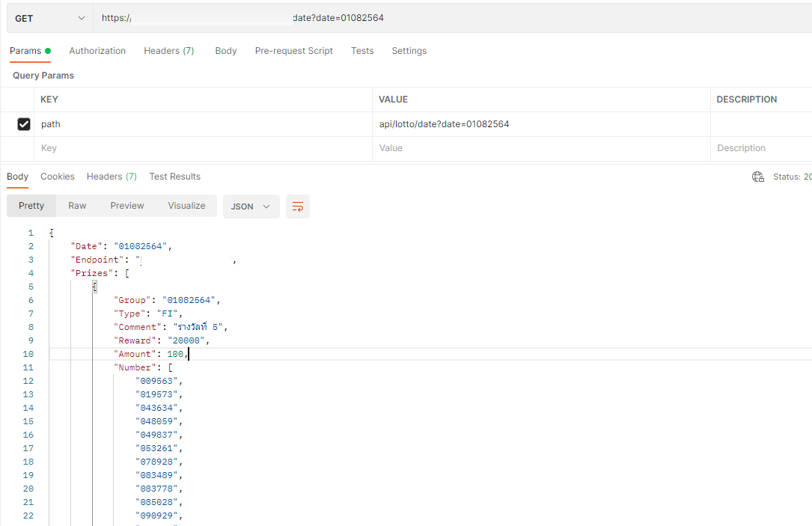Open the JSON response format dropdown
The image size is (812, 526).
pos(251,206)
